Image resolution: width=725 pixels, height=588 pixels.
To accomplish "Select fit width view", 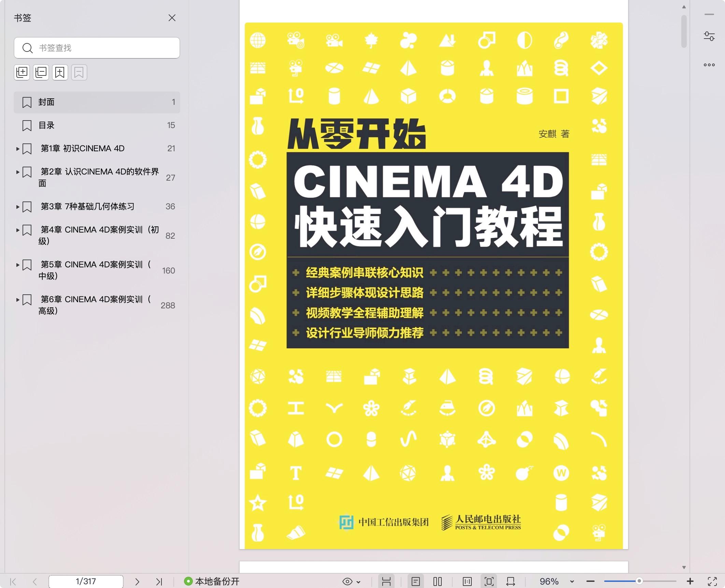I will pos(511,582).
